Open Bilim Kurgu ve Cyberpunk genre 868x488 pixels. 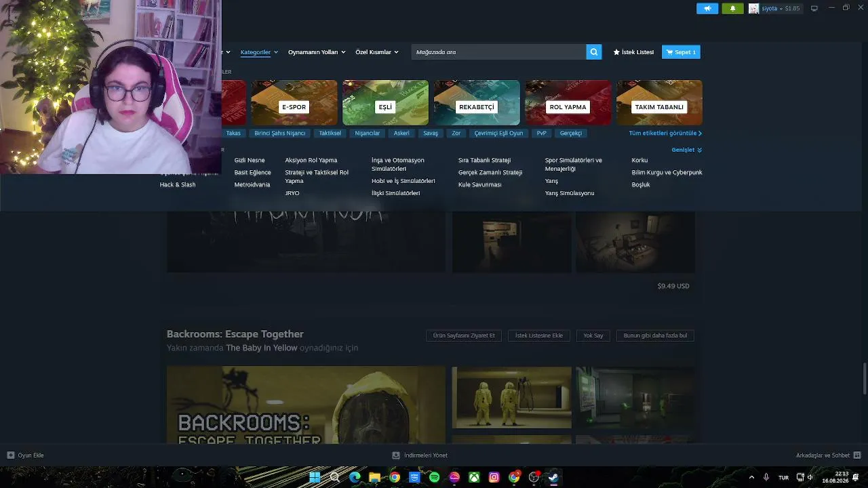point(667,173)
